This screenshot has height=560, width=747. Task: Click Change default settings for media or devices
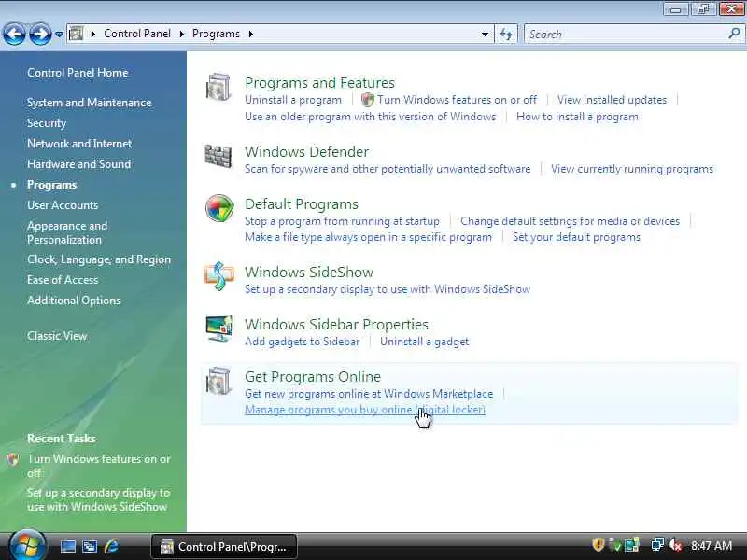(570, 221)
